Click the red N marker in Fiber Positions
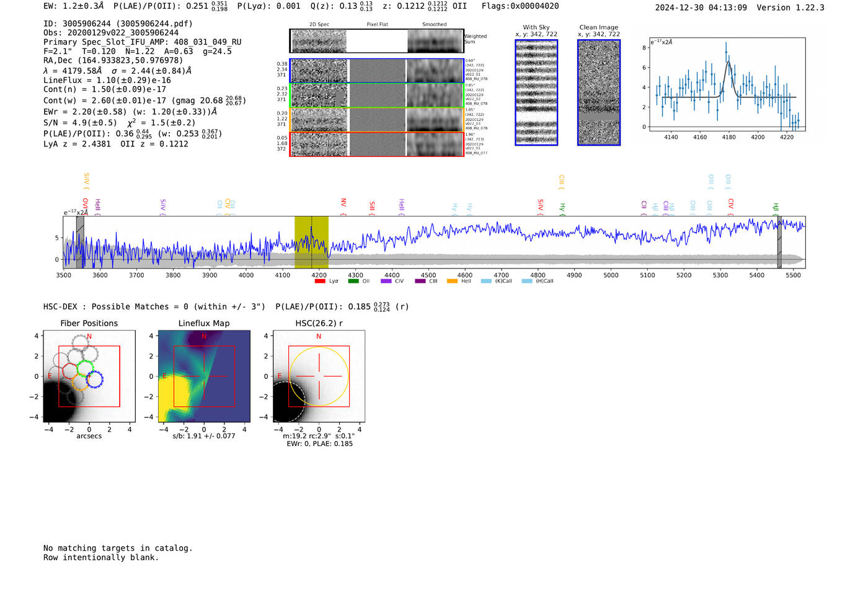This screenshot has width=868, height=591. point(89,337)
